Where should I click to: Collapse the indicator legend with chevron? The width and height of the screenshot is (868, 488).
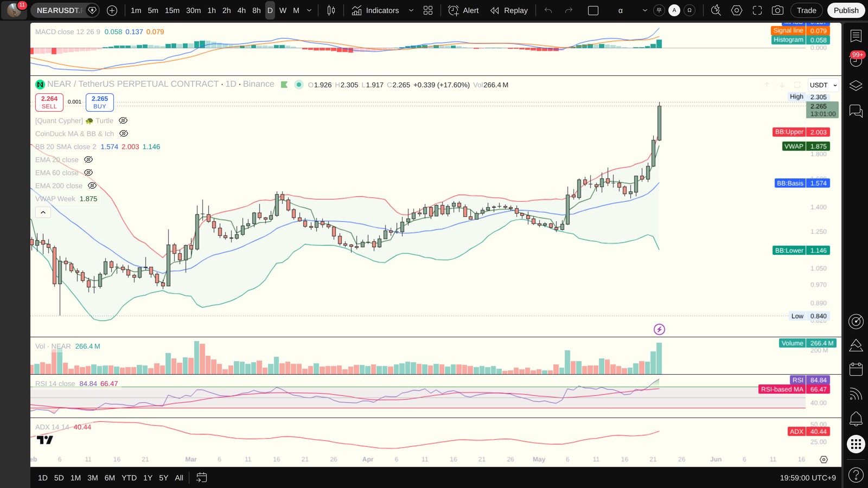tap(43, 212)
